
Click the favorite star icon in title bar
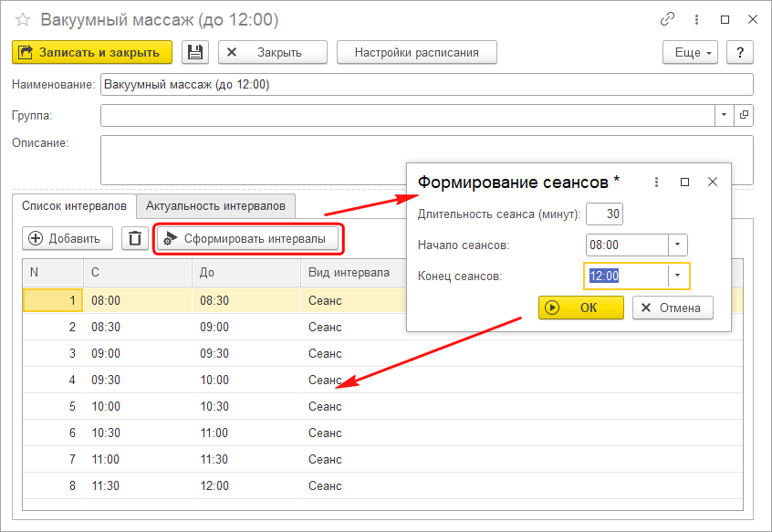[x=23, y=19]
